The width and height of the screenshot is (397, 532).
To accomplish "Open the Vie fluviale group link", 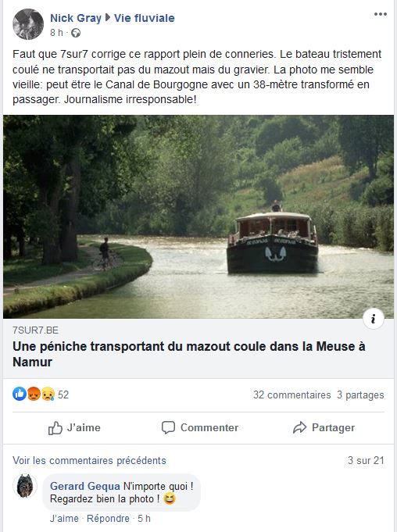I will (145, 18).
